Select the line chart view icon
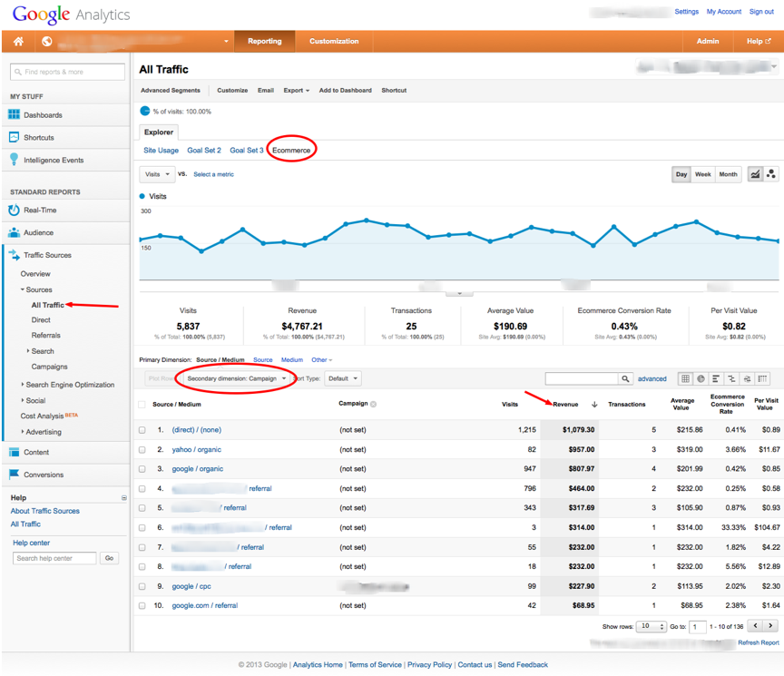784x676 pixels. tap(755, 174)
